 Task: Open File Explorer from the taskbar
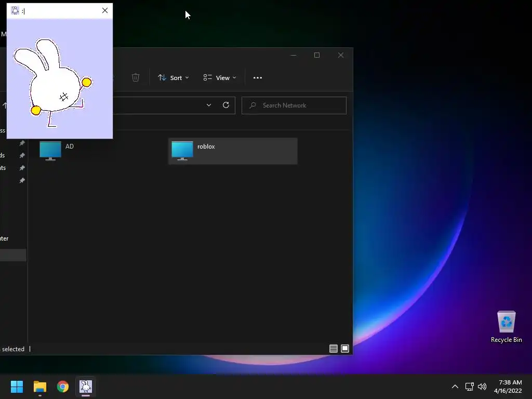39,387
